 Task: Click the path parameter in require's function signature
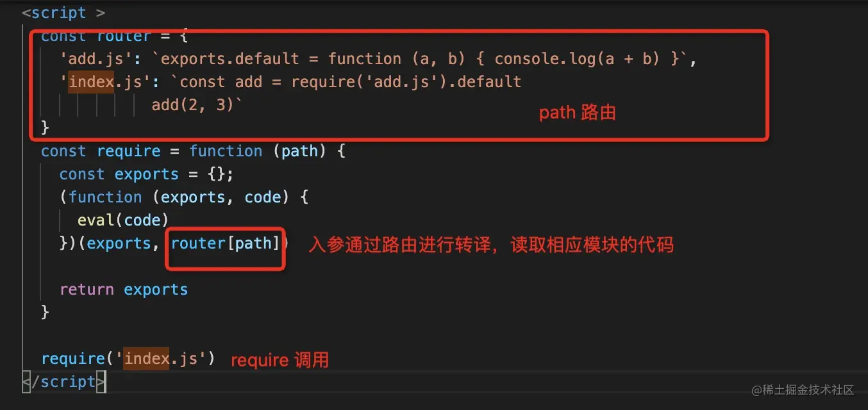coord(299,151)
